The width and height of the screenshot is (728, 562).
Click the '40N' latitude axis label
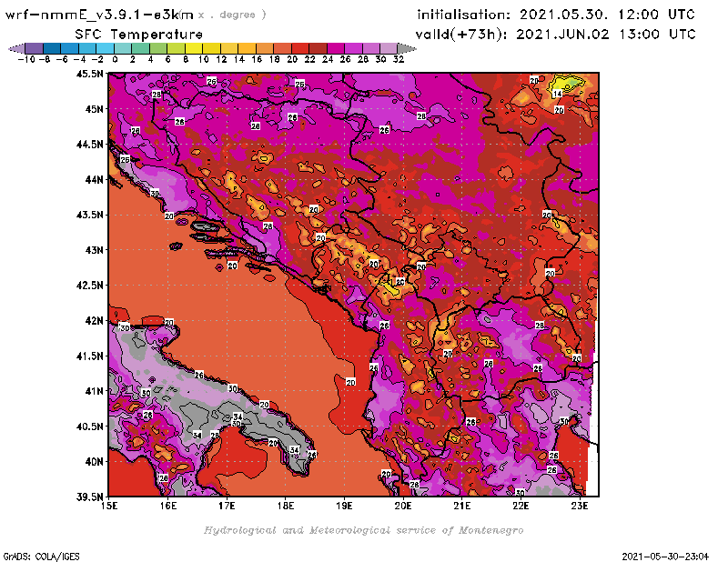[x=94, y=462]
